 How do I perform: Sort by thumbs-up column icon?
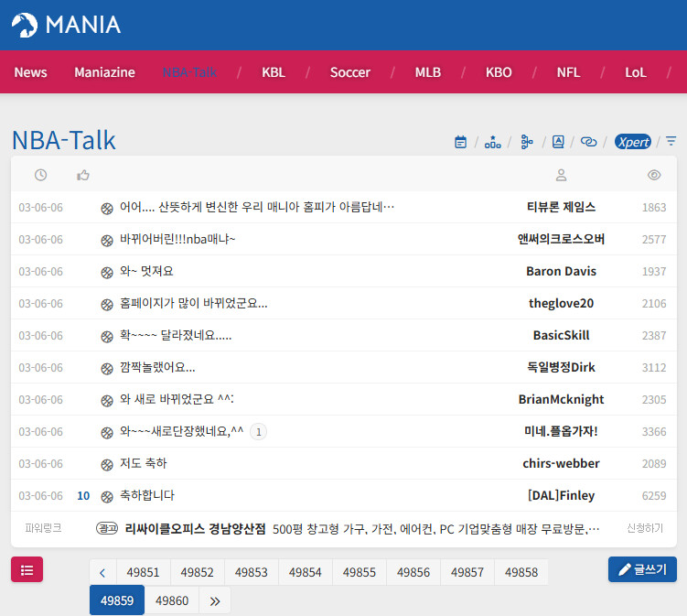(83, 176)
